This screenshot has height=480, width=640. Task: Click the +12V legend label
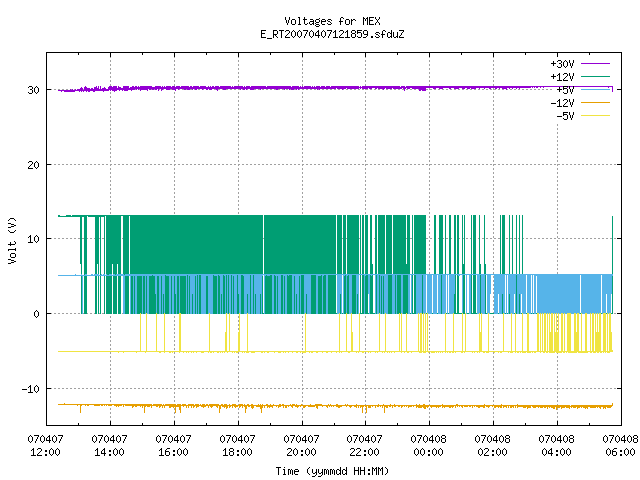562,77
